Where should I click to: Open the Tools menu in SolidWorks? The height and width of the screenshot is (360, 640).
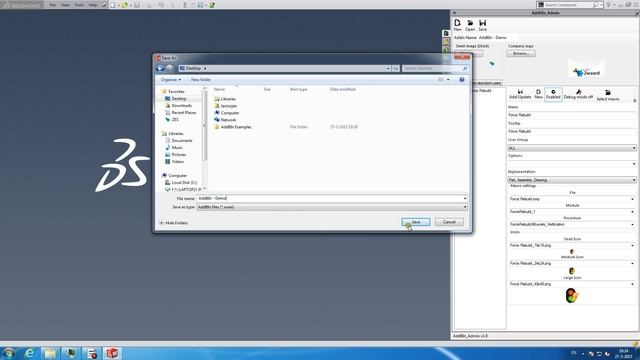pyautogui.click(x=79, y=5)
